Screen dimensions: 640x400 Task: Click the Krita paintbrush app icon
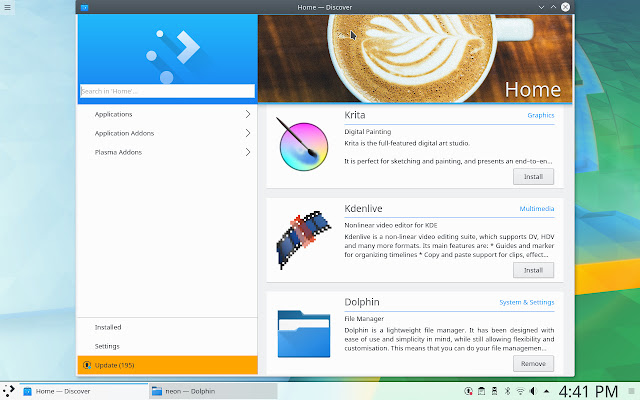tap(302, 144)
